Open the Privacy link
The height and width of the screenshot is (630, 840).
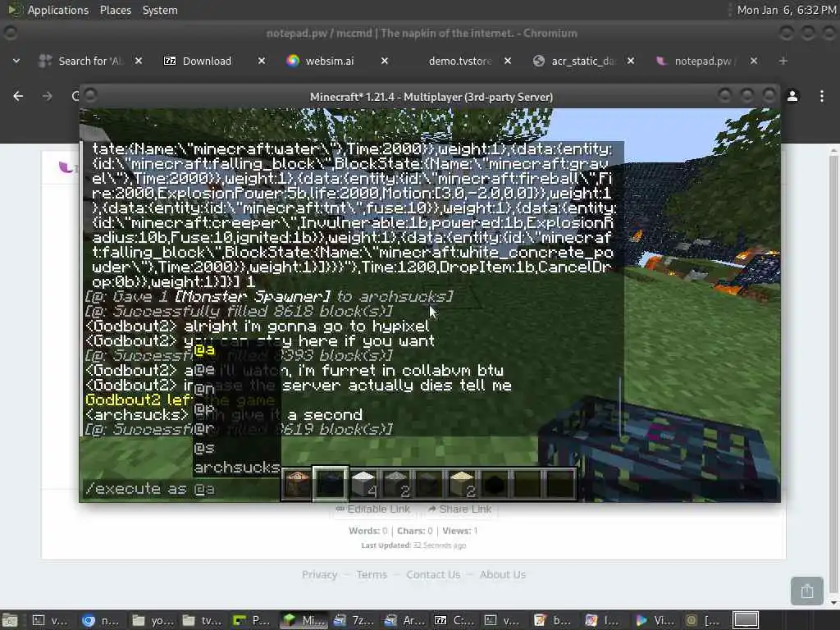tap(319, 575)
